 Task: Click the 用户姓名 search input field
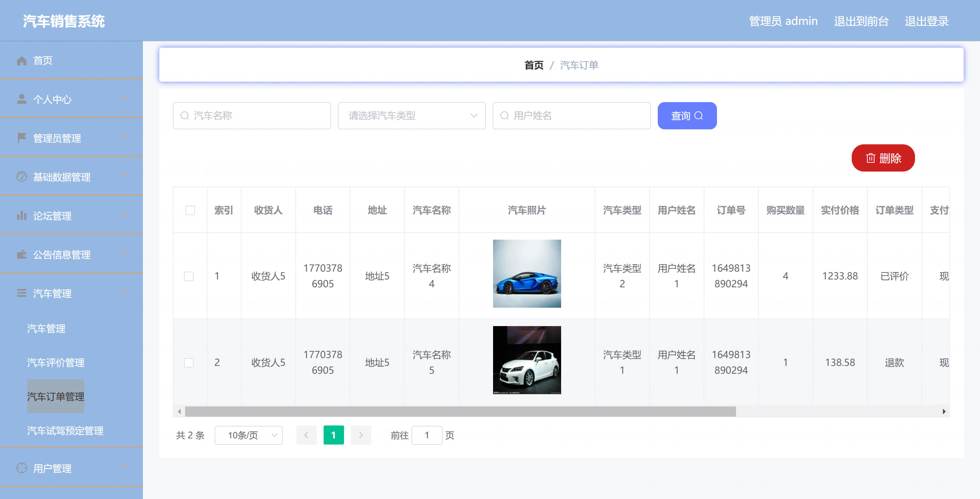point(571,115)
